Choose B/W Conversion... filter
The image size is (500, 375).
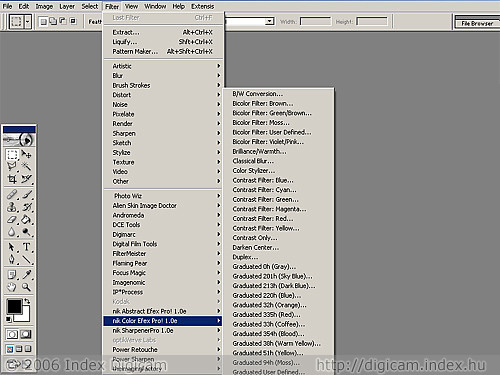pos(278,94)
